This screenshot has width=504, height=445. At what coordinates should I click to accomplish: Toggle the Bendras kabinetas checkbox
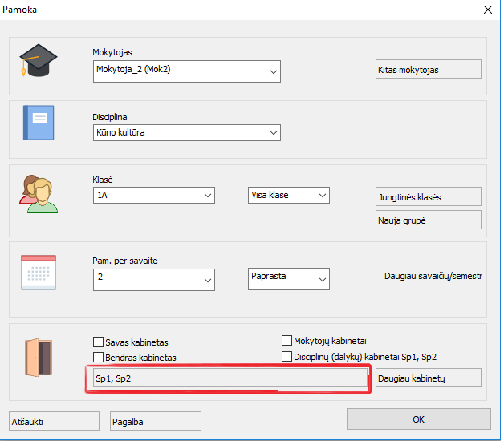point(99,357)
